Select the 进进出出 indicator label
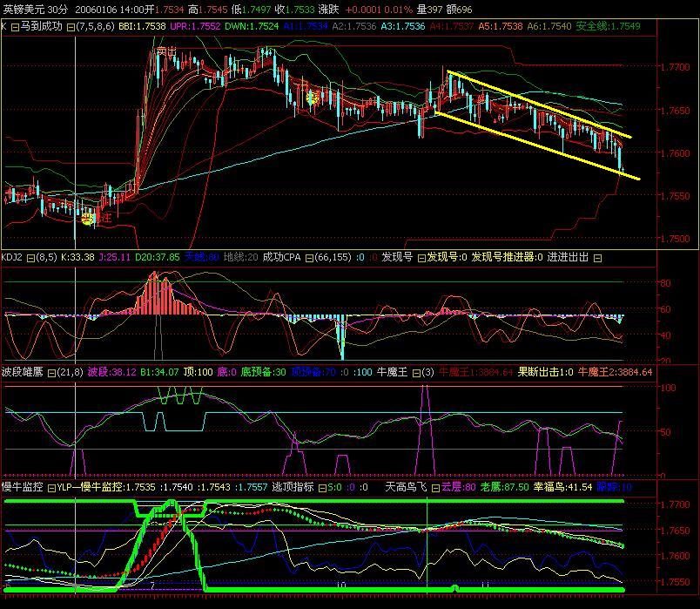700x609 pixels. point(568,257)
